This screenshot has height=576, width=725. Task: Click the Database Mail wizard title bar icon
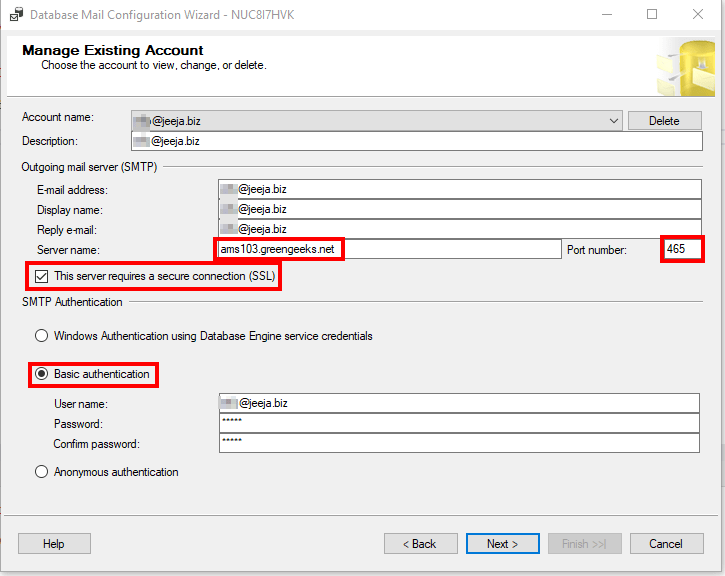[17, 14]
